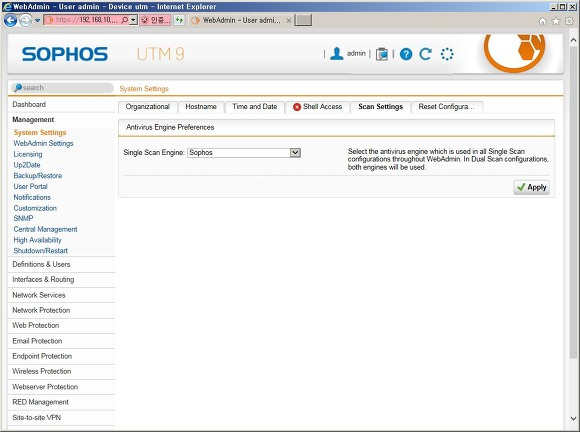Image resolution: width=580 pixels, height=432 pixels.
Task: Go to Backup/Restore
Action: (x=38, y=176)
